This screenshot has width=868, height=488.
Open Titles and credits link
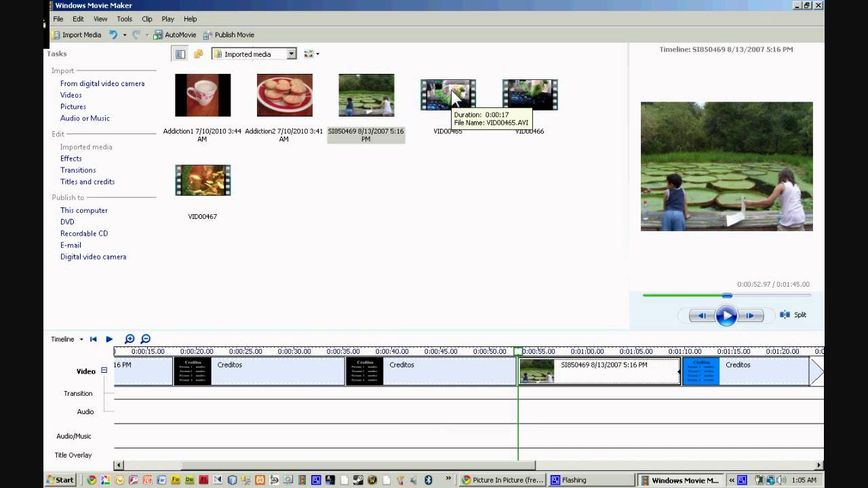pyautogui.click(x=87, y=182)
